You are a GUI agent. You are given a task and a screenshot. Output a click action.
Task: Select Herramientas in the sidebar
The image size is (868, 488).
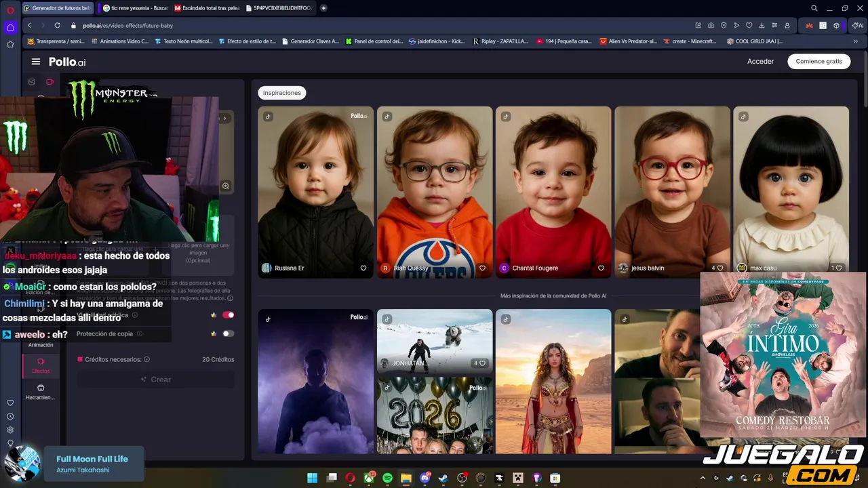click(x=41, y=392)
